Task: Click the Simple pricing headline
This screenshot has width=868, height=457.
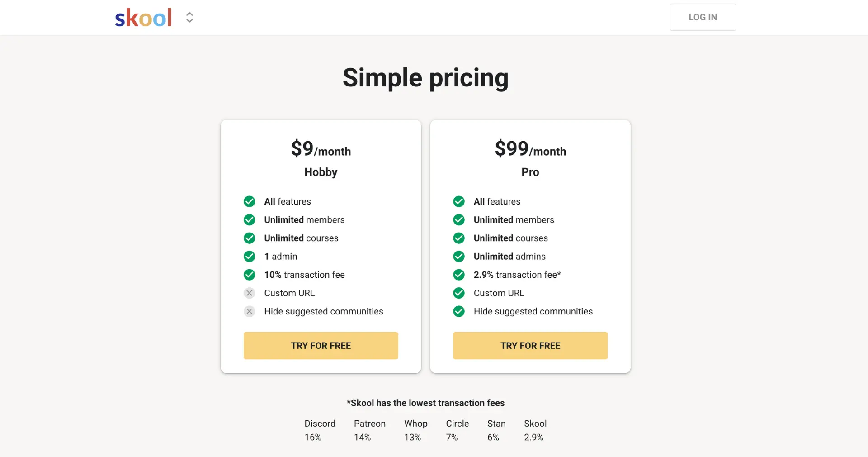Action: (x=425, y=78)
